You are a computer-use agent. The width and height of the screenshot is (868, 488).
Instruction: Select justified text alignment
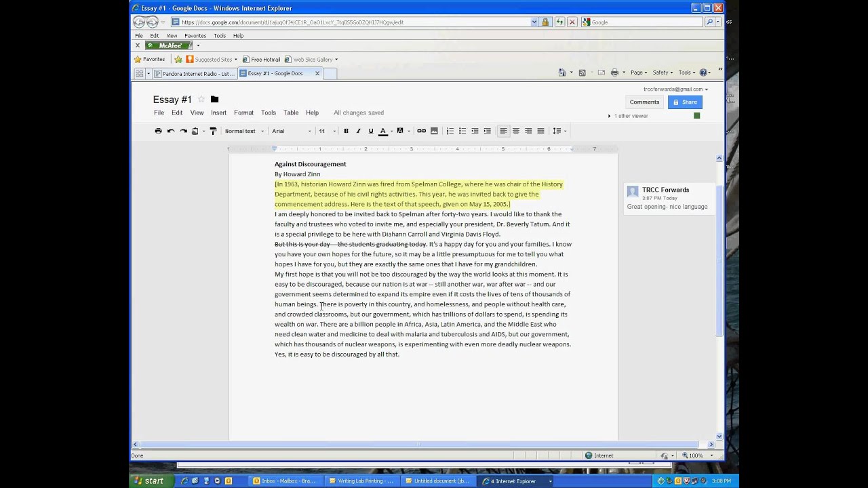coord(540,131)
